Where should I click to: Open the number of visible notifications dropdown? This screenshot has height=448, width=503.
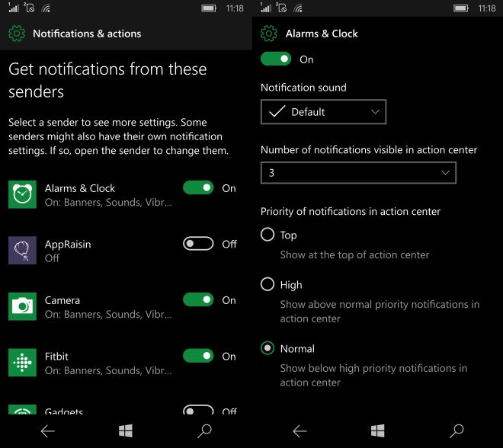tap(358, 173)
